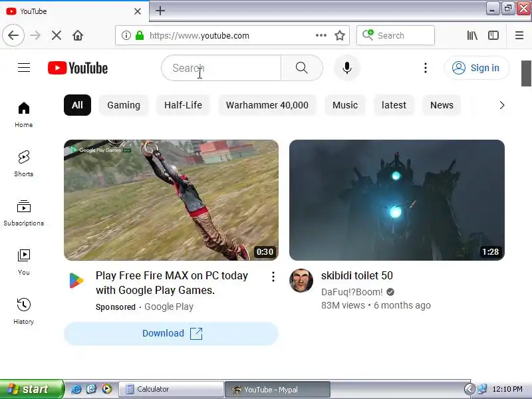Click the browser toolbar Search box
The height and width of the screenshot is (399, 532).
tap(396, 35)
